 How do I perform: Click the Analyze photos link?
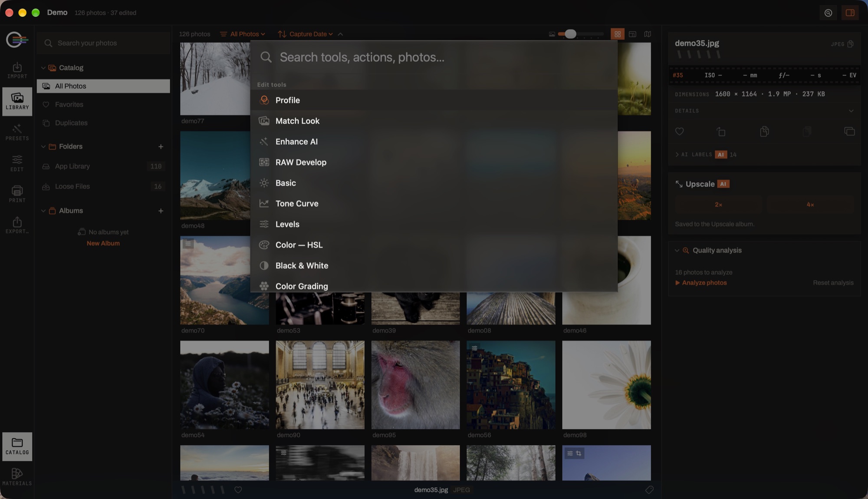[701, 283]
